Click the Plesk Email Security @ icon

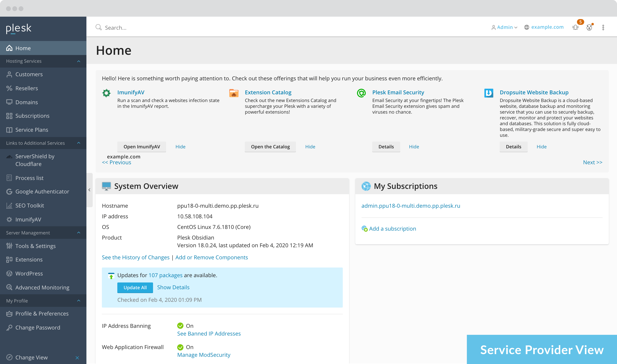[x=361, y=93]
